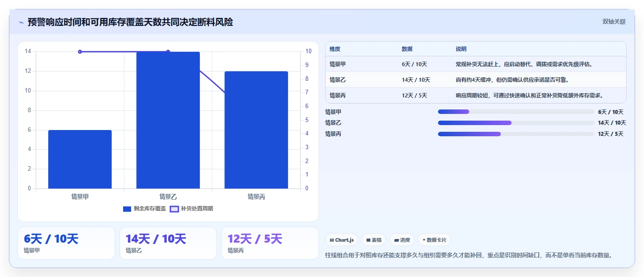The image size is (644, 277).
Task: Click the 情景乙 x-axis label
Action: coord(168,197)
